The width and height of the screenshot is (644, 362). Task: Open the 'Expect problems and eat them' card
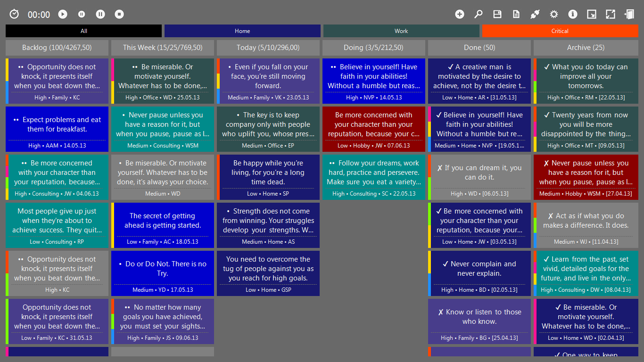[x=57, y=129]
